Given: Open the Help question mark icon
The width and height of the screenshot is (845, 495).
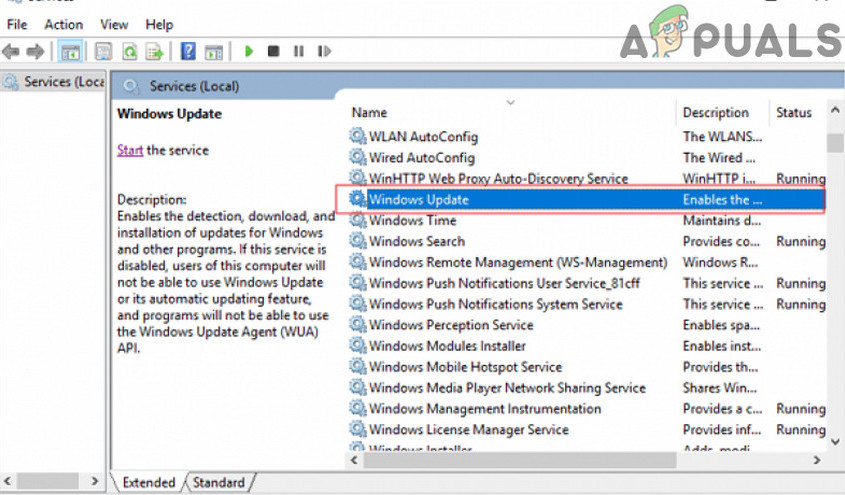Looking at the screenshot, I should [x=188, y=52].
